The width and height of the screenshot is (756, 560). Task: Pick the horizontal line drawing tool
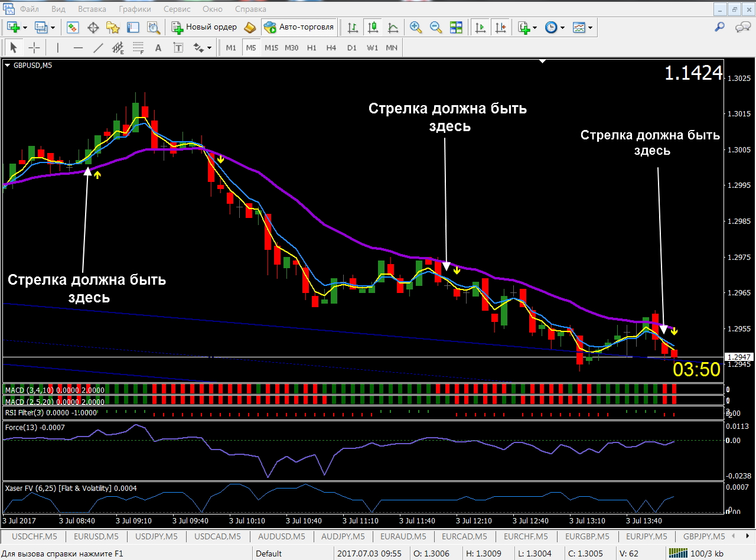78,48
